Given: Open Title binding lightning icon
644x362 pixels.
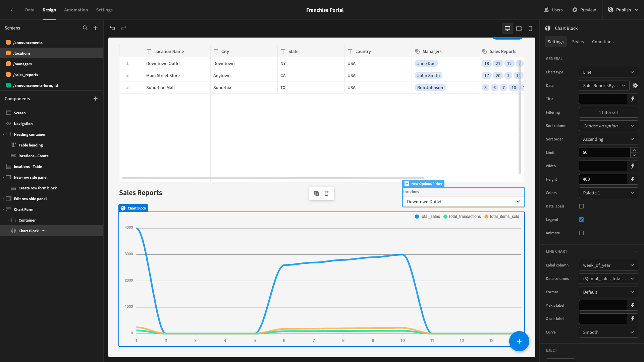Looking at the screenshot, I should [x=633, y=99].
